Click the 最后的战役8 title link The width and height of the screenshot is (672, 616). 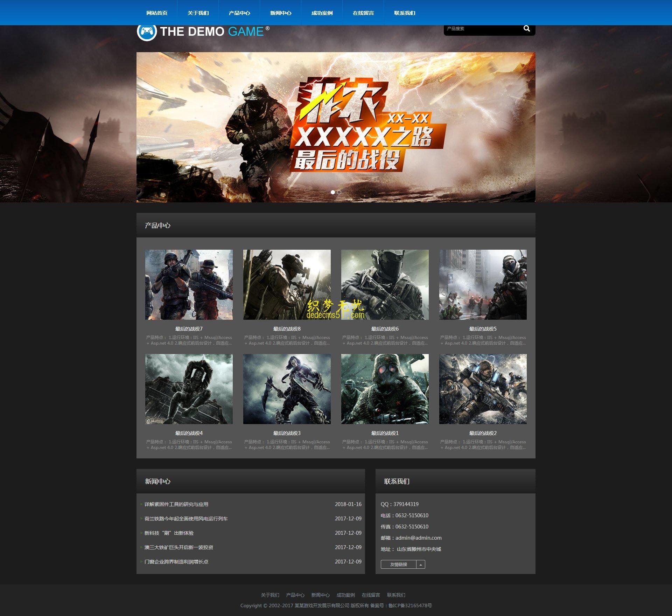pyautogui.click(x=287, y=329)
